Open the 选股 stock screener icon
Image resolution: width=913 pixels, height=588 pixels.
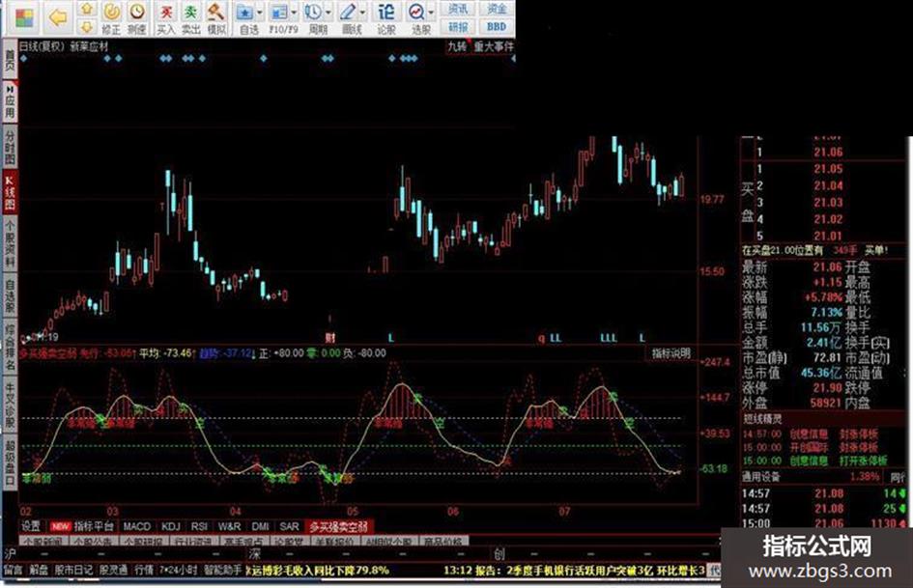point(417,18)
